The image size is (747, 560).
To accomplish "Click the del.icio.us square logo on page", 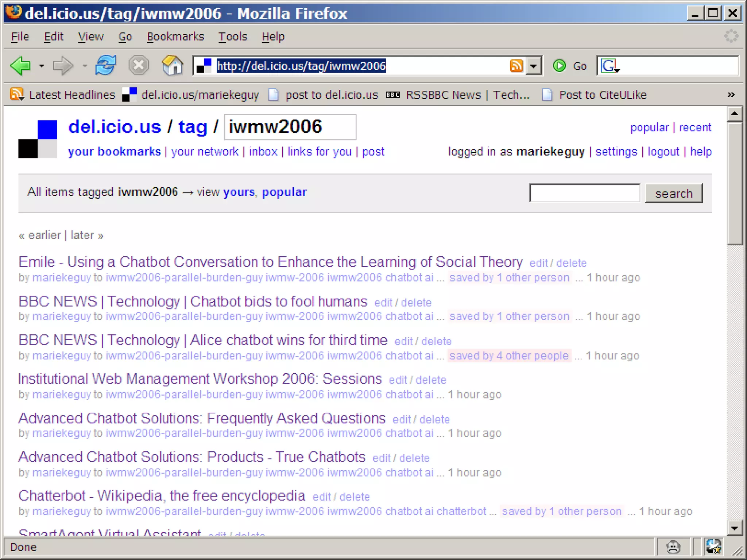I will [38, 139].
